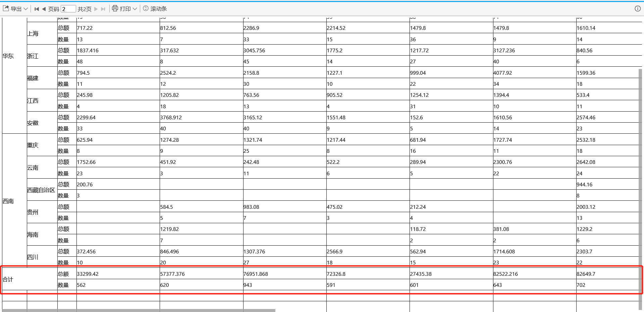Select the value 1752.66
Screen dimensions: 644x312
tap(87, 162)
